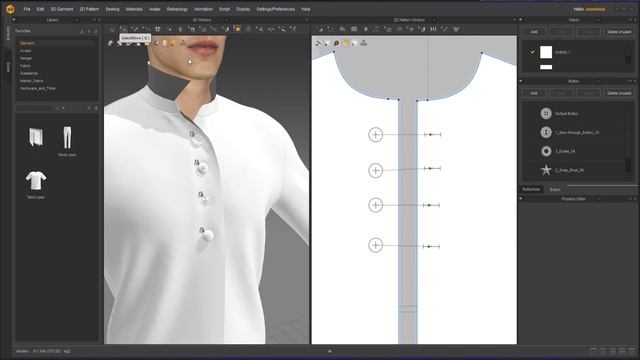Click the small white swatch below Fabric 1

coord(546,67)
